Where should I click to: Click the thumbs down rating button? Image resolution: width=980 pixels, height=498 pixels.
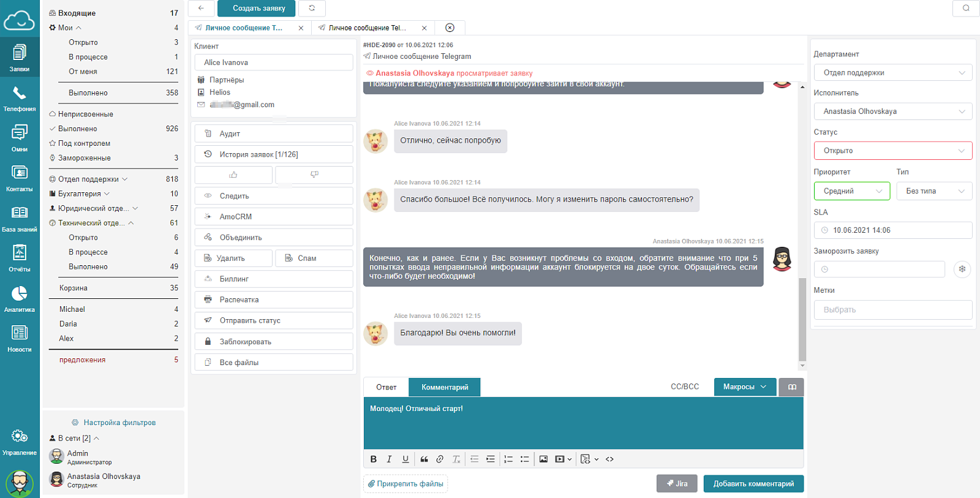(314, 175)
